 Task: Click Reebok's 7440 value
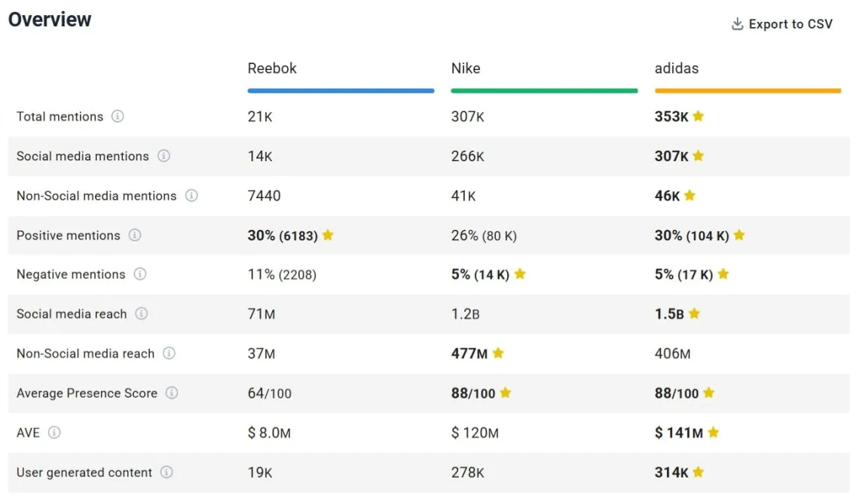pyautogui.click(x=264, y=196)
